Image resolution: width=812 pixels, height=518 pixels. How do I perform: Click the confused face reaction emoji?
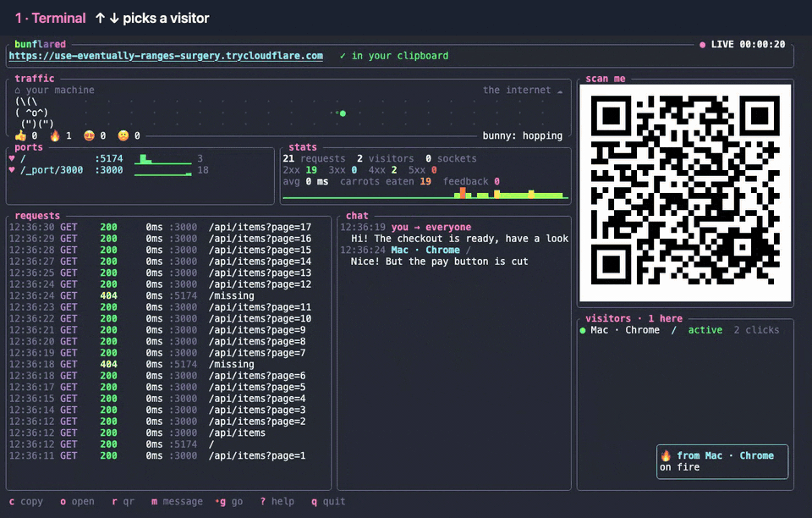point(123,135)
